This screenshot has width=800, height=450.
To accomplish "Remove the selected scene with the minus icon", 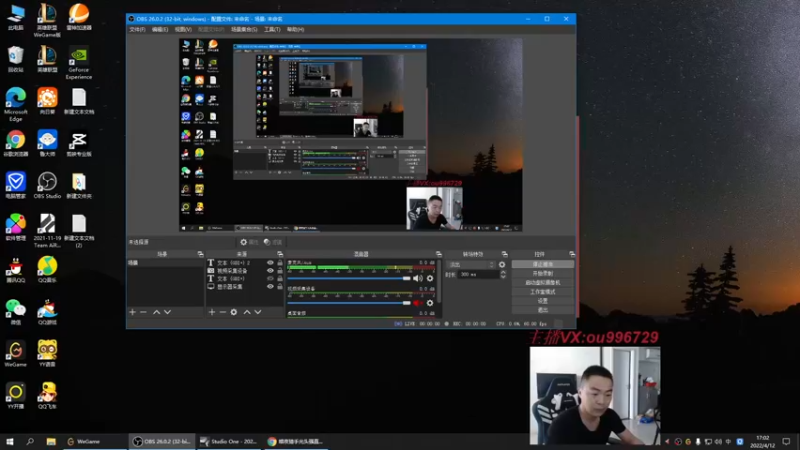I will 143,312.
